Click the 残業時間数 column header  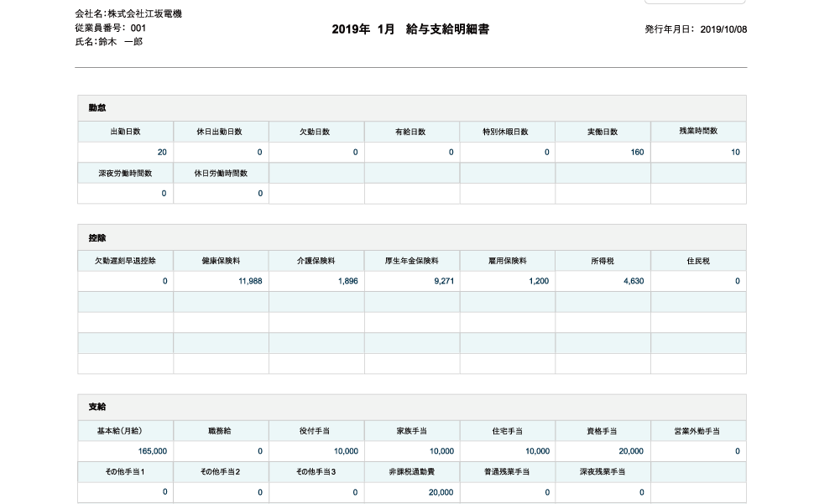[698, 132]
